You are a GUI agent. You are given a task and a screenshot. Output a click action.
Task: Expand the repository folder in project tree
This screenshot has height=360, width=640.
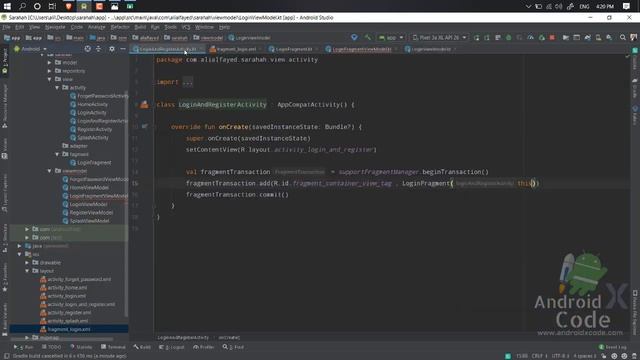(49, 71)
